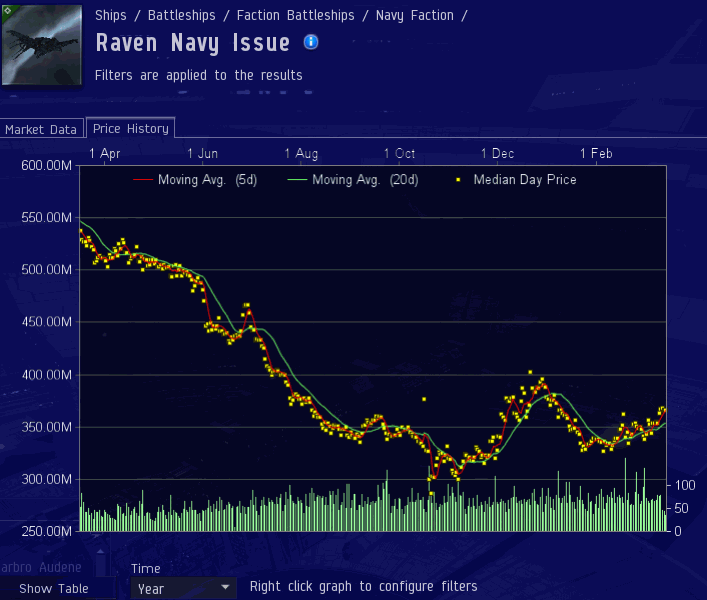Click the 400.00M price axis label
Viewport: 707px width, 600px height.
point(46,375)
